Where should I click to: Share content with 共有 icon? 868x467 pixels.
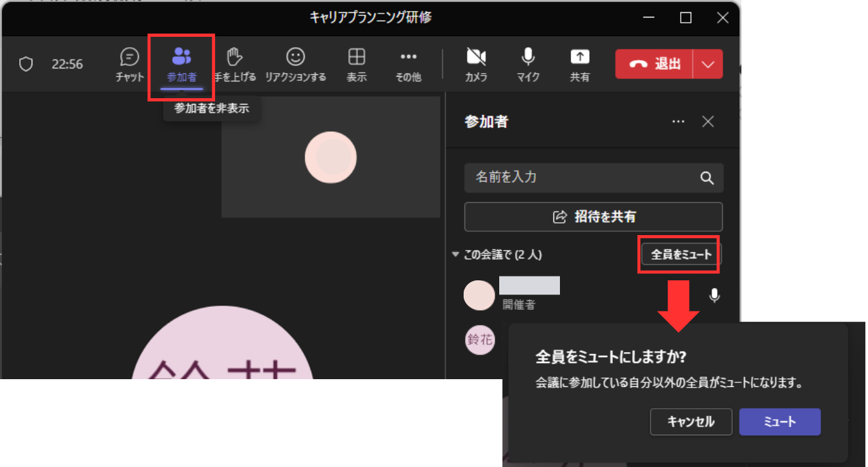pos(579,58)
